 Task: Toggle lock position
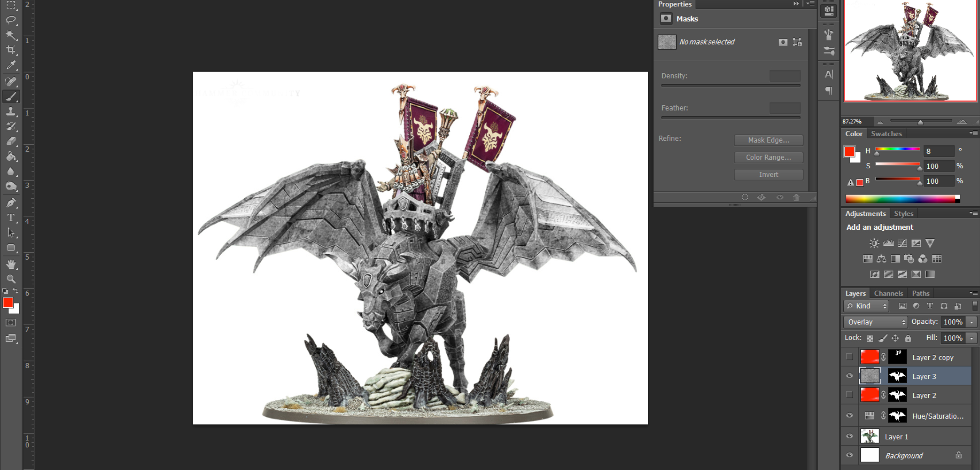[x=895, y=338]
